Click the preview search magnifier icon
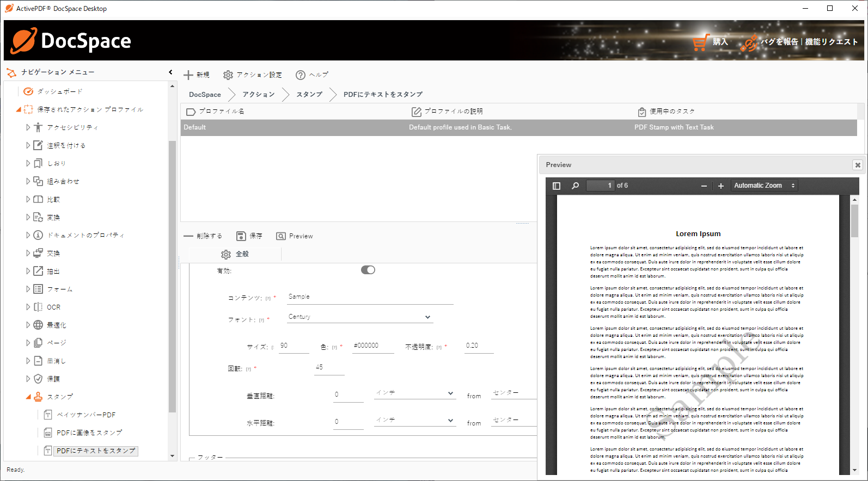 pos(575,186)
